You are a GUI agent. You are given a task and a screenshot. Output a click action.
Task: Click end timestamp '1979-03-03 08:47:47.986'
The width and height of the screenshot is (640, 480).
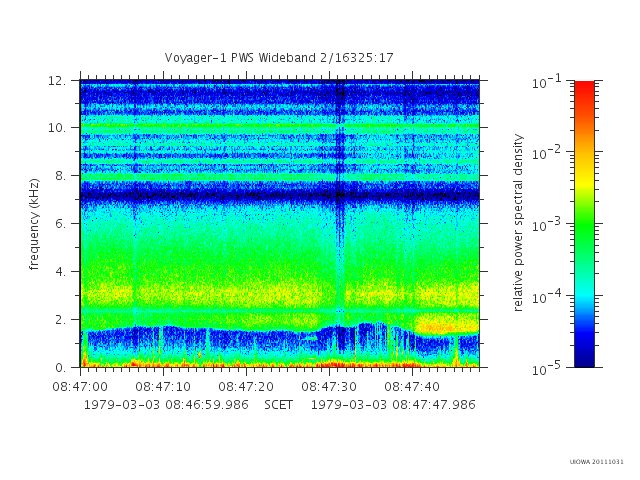coord(393,405)
